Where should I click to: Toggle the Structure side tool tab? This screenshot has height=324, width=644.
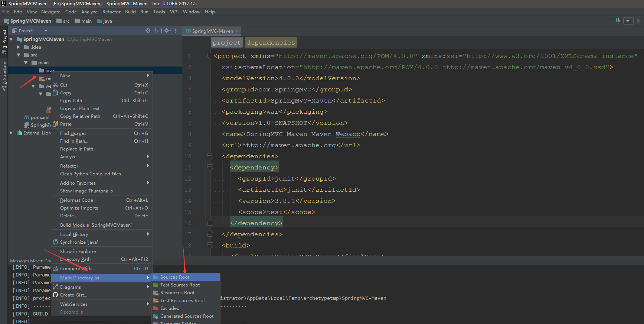[4, 76]
